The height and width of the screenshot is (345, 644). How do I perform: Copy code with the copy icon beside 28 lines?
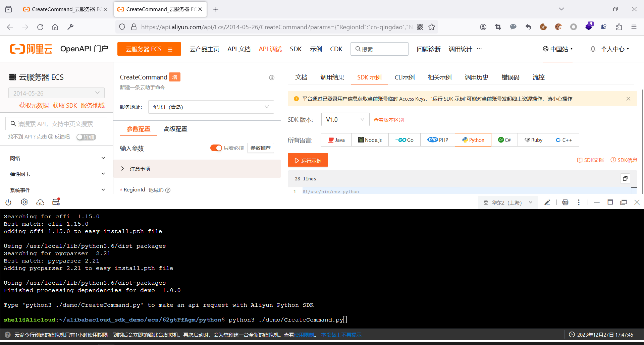click(625, 178)
